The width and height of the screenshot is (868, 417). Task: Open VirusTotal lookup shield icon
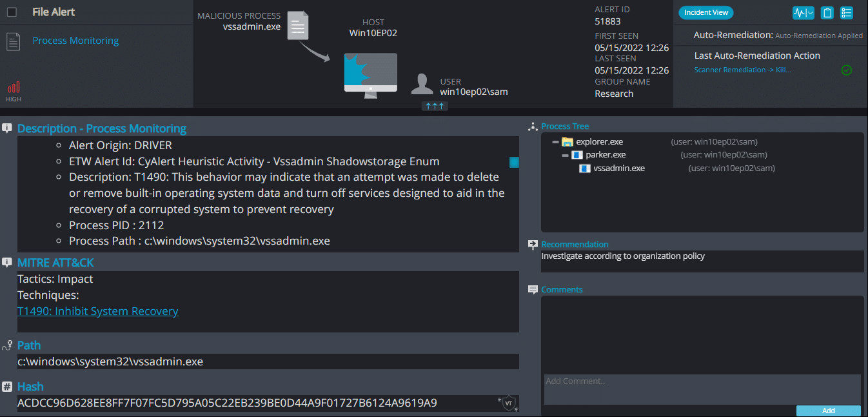[x=509, y=403]
